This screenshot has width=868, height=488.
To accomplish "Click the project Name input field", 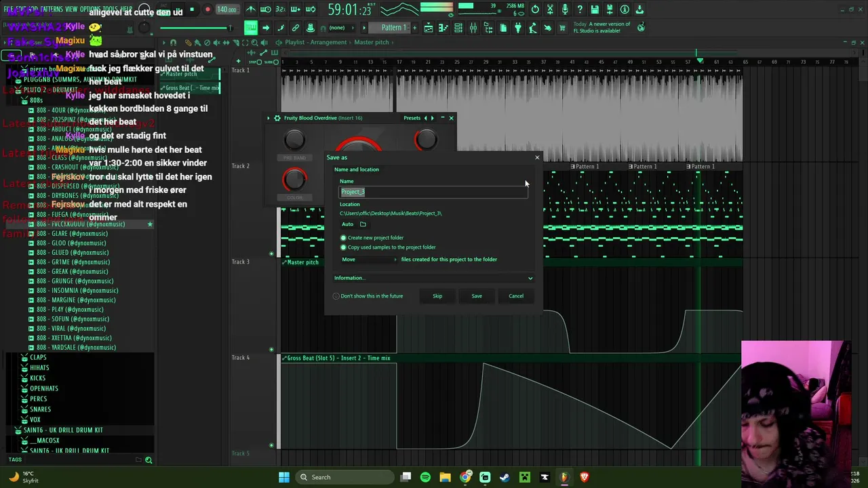I will pos(433,192).
